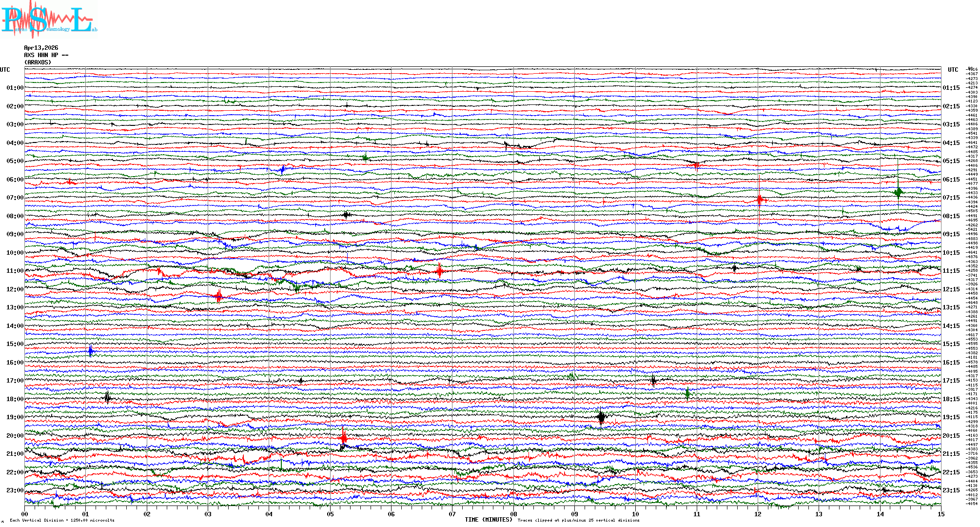980x527 pixels.
Task: Select the 12:00 hour label on left
Action: [x=15, y=289]
